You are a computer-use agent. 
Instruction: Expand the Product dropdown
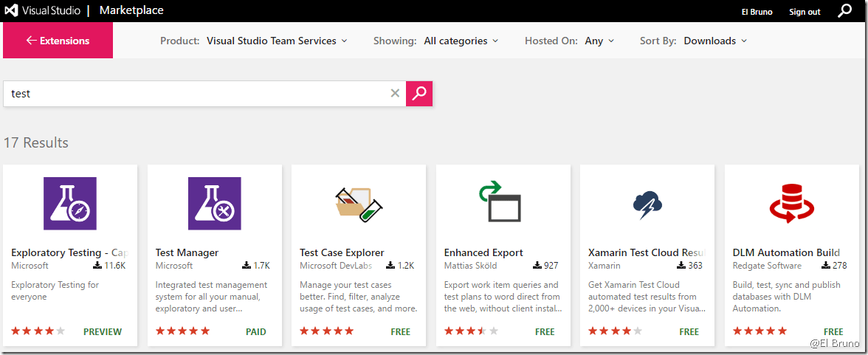pyautogui.click(x=277, y=41)
